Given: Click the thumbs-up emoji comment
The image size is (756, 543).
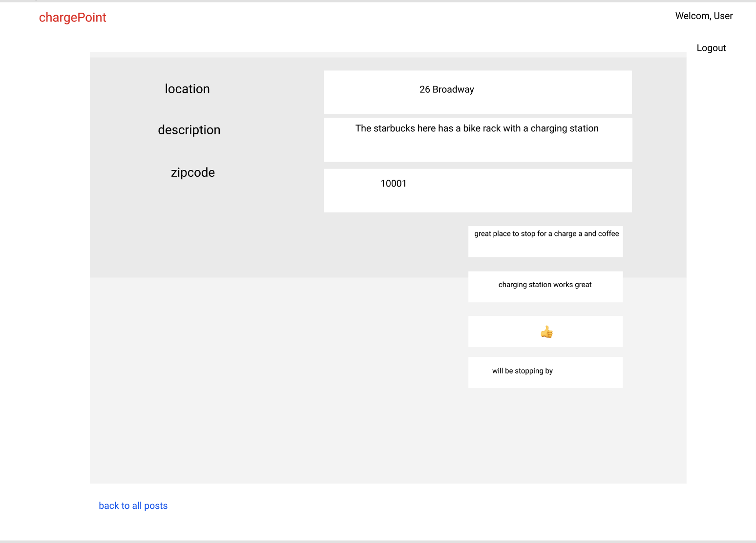Looking at the screenshot, I should point(546,332).
